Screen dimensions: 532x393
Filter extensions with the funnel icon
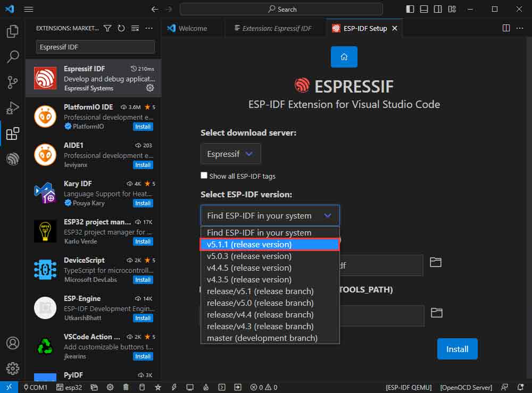[107, 28]
